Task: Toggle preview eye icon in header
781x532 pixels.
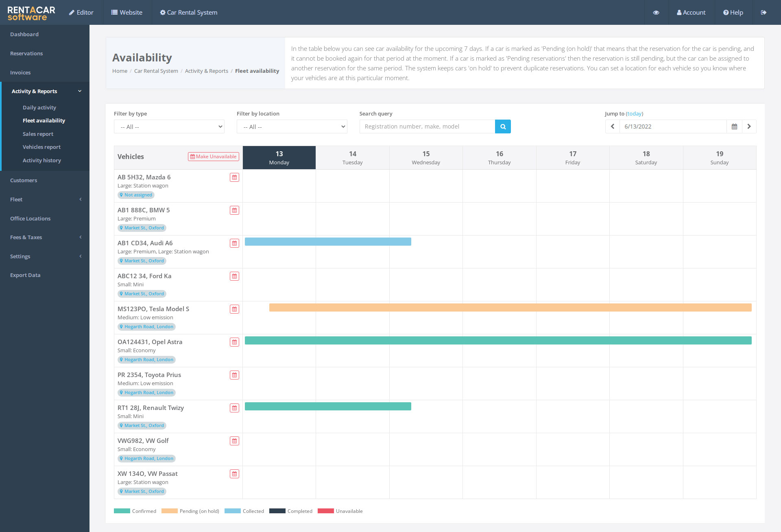Action: point(656,13)
